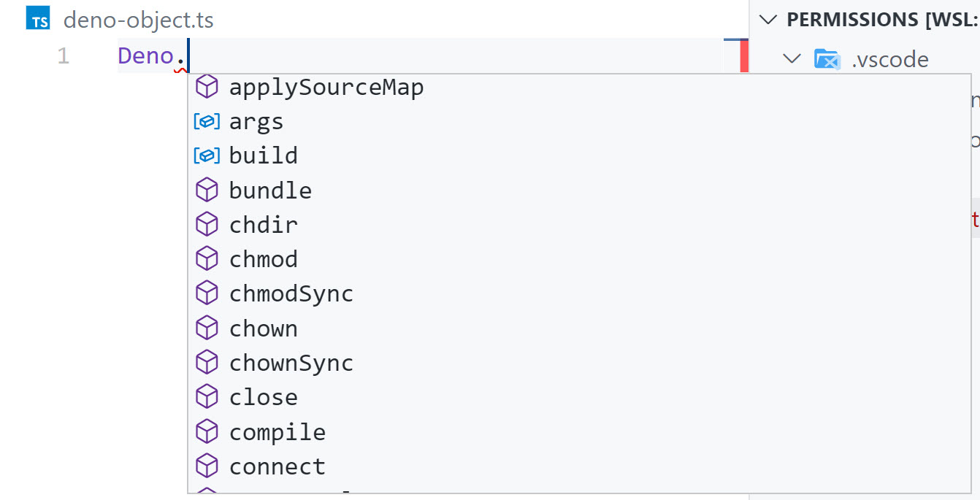Click the build variable icon
The height and width of the screenshot is (500, 980).
pos(207,156)
